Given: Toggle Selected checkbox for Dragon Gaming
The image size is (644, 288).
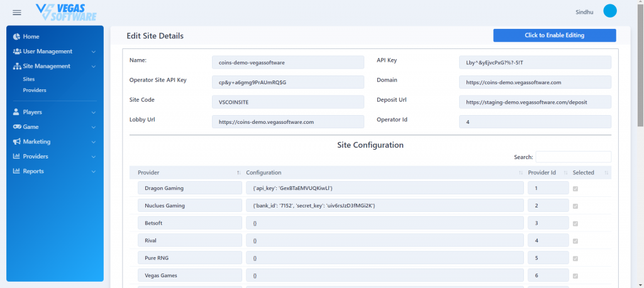Looking at the screenshot, I should 575,189.
